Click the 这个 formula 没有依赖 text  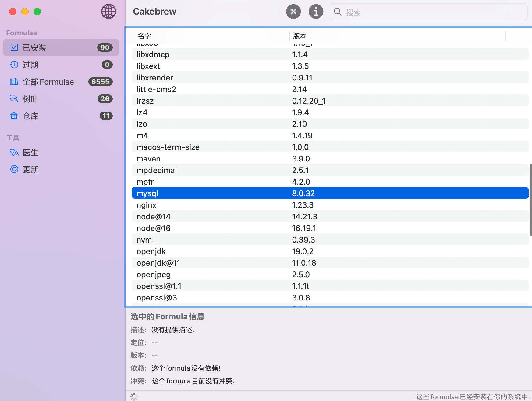[x=186, y=368]
